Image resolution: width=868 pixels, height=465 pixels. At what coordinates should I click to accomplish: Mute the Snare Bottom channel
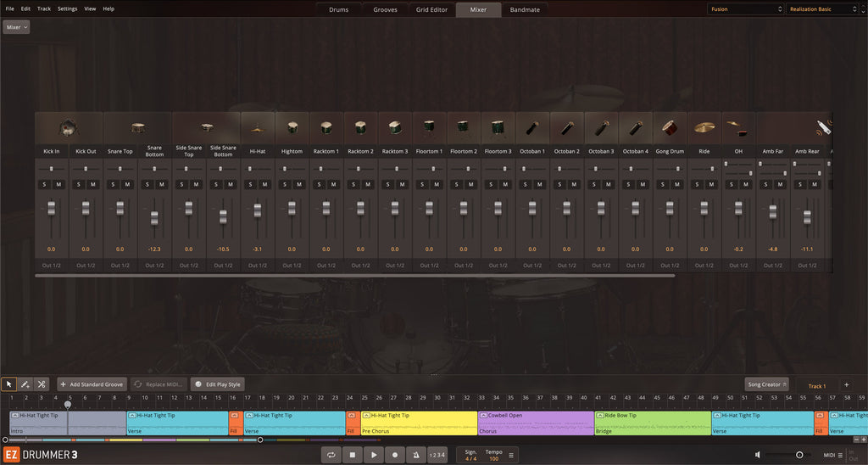pyautogui.click(x=161, y=184)
